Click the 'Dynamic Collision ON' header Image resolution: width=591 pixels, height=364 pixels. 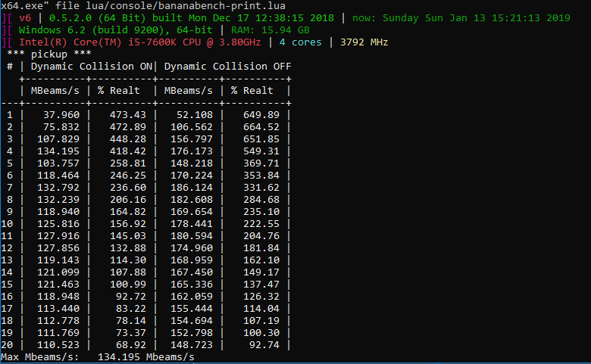click(91, 67)
